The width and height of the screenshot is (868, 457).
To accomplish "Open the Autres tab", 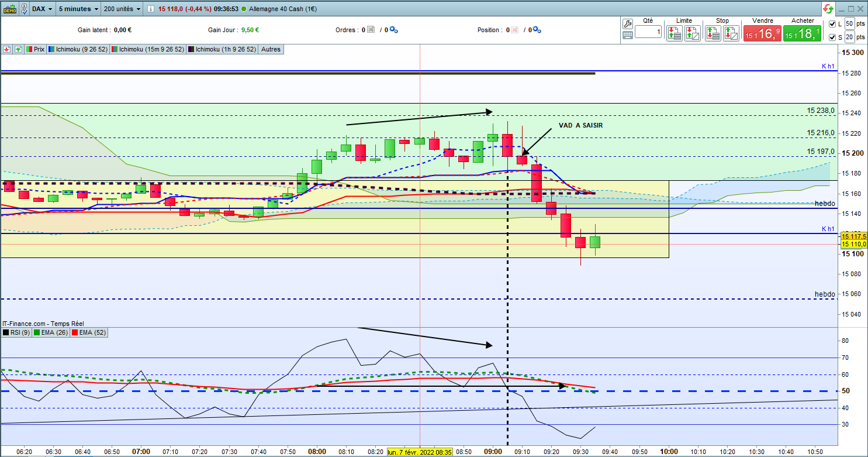I will pos(271,50).
